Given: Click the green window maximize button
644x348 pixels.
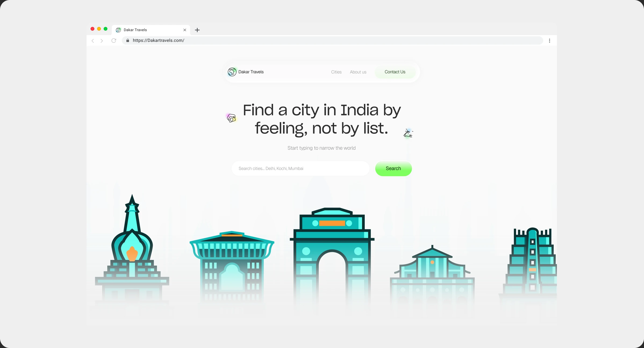Looking at the screenshot, I should [106, 29].
